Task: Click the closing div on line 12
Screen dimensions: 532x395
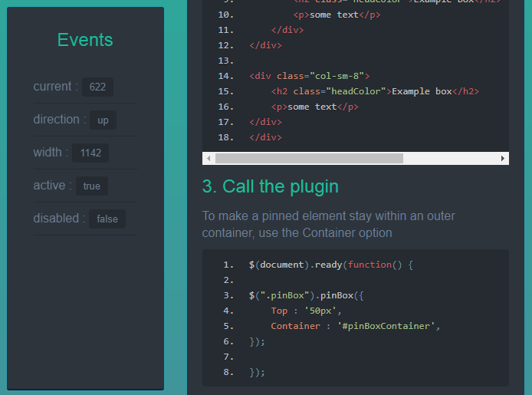Action: click(x=266, y=45)
